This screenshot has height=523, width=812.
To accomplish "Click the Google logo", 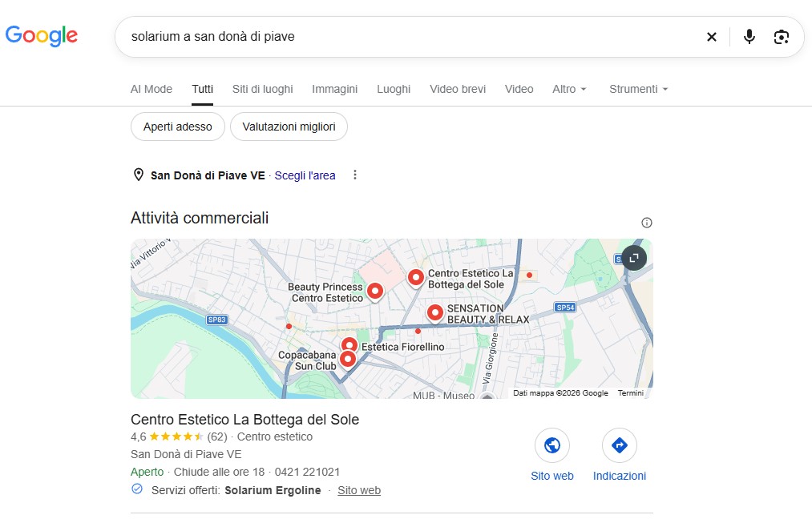I will coord(42,36).
